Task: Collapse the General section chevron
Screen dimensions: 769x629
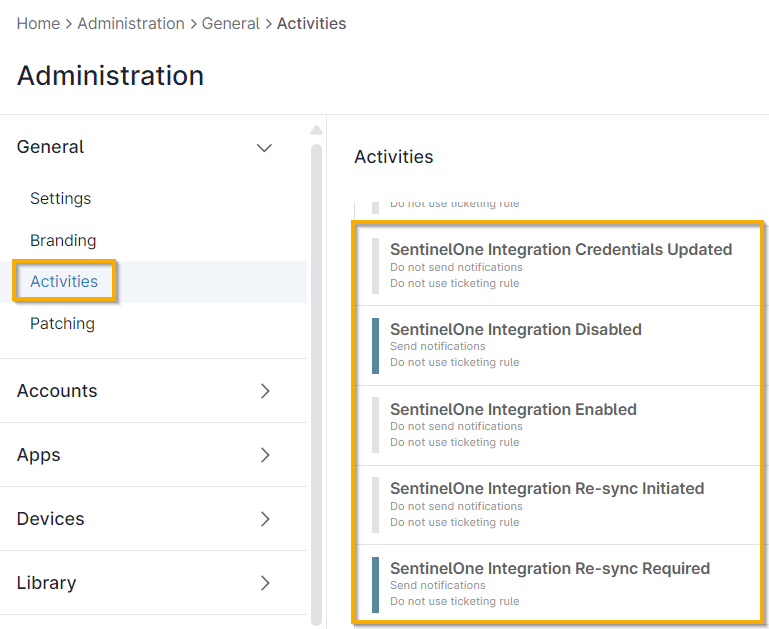Action: [x=264, y=148]
